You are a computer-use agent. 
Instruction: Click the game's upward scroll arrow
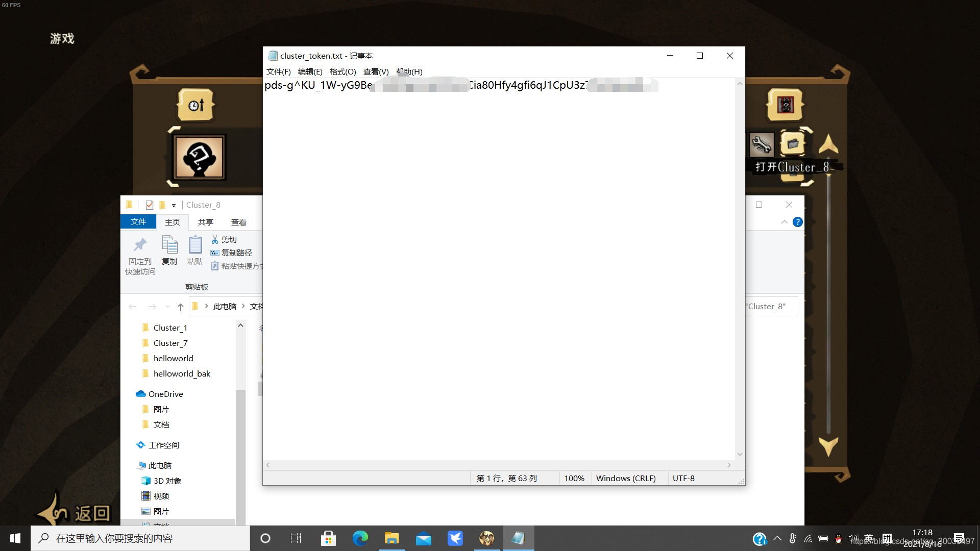[x=828, y=144]
